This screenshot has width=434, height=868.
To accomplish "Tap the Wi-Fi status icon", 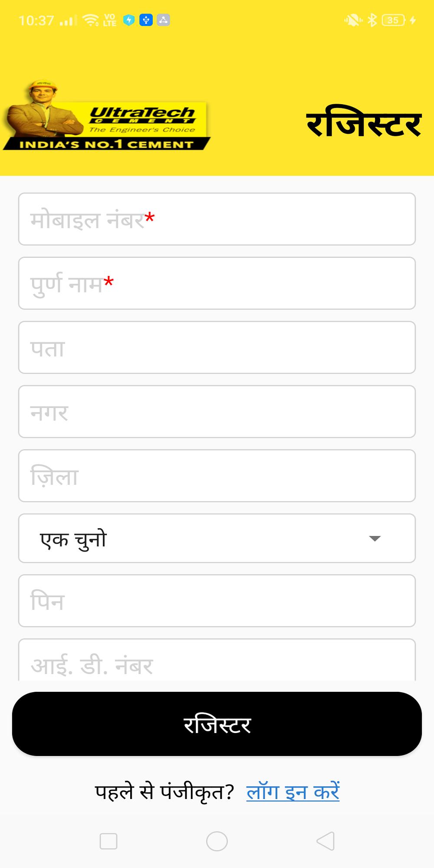I will pyautogui.click(x=91, y=20).
